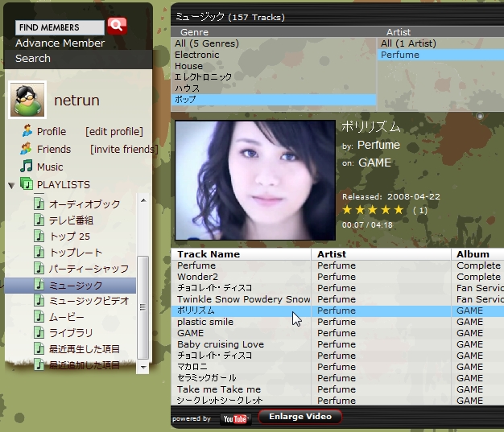Select playlist テレビ番組
The width and height of the screenshot is (504, 432).
71,220
